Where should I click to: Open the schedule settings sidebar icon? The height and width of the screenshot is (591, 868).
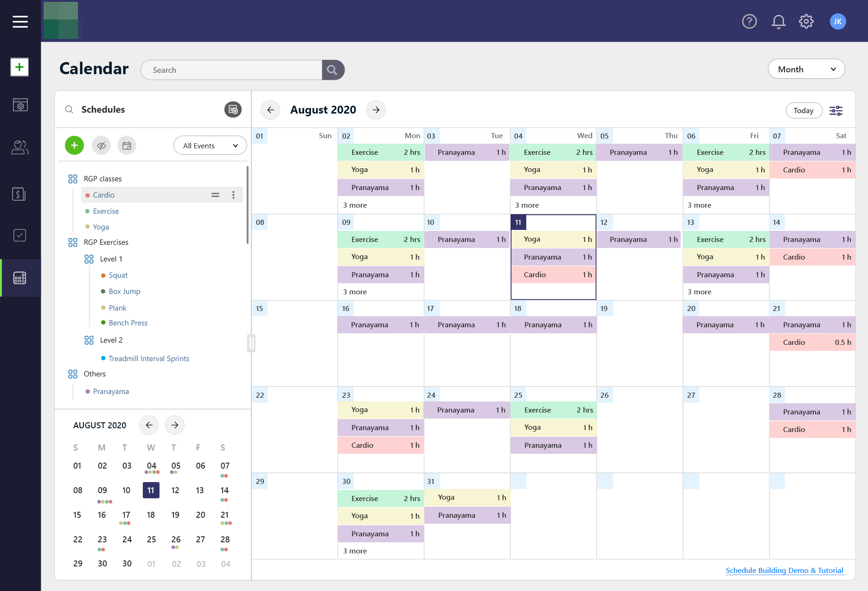tap(20, 105)
